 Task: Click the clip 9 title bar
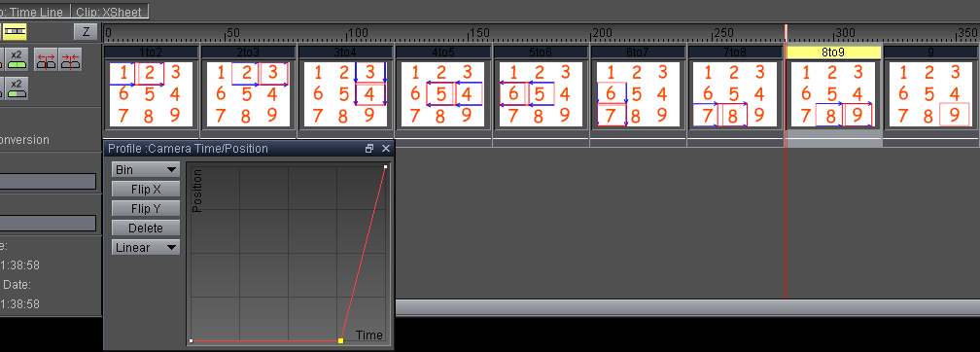pyautogui.click(x=931, y=52)
